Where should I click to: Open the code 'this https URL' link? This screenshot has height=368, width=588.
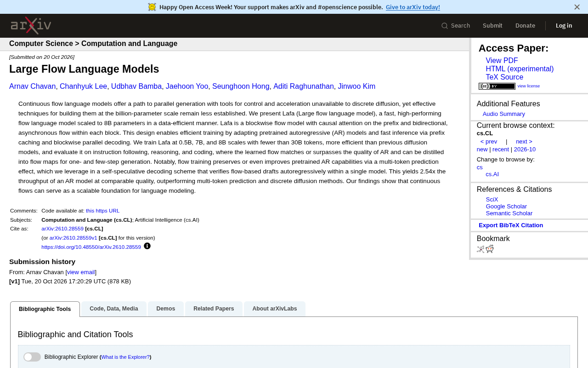coord(102,211)
